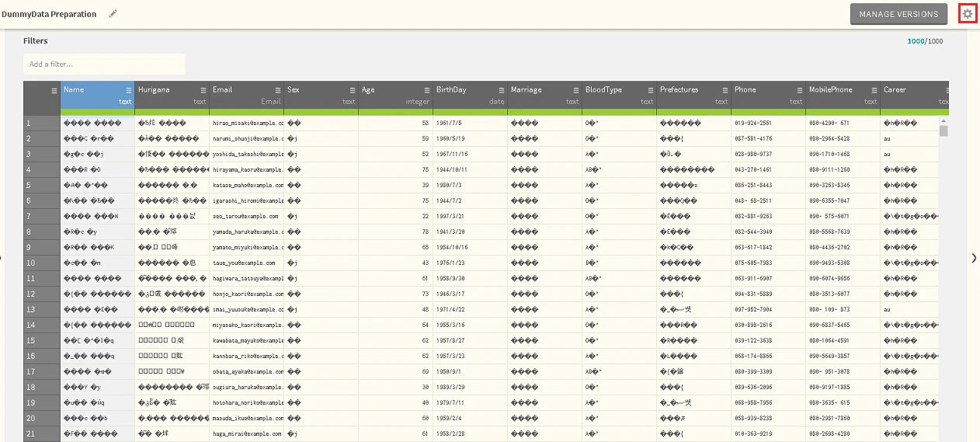Open the Name column hamburger menu
The width and height of the screenshot is (980, 442).
[129, 90]
